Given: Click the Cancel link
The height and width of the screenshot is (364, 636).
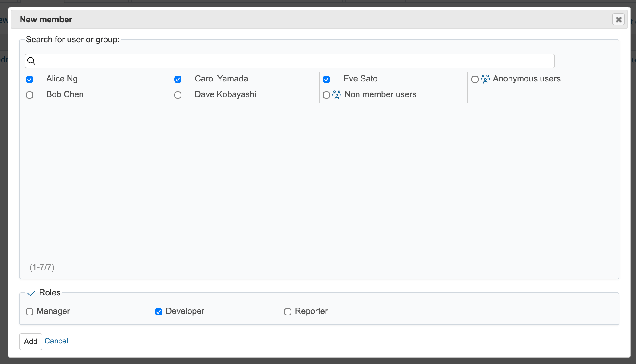Looking at the screenshot, I should coord(56,341).
